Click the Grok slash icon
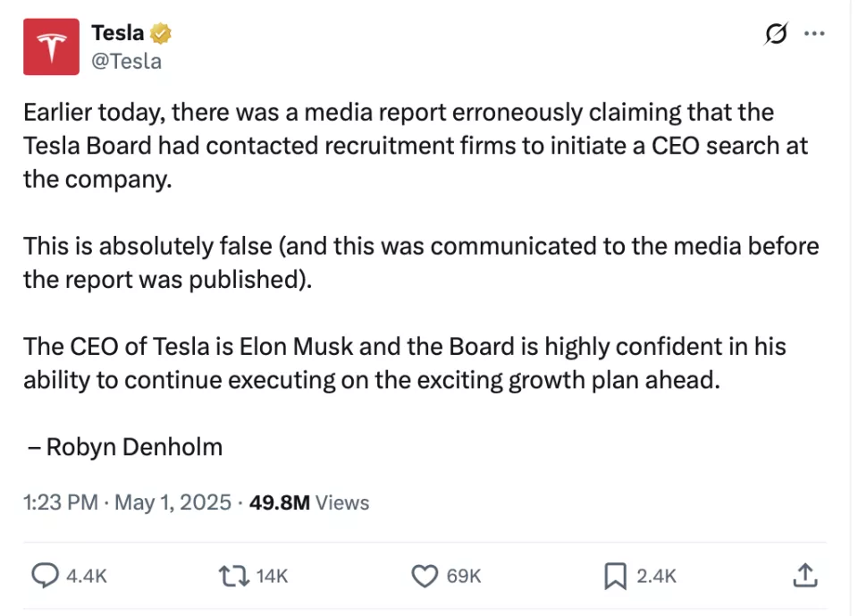 click(x=776, y=34)
